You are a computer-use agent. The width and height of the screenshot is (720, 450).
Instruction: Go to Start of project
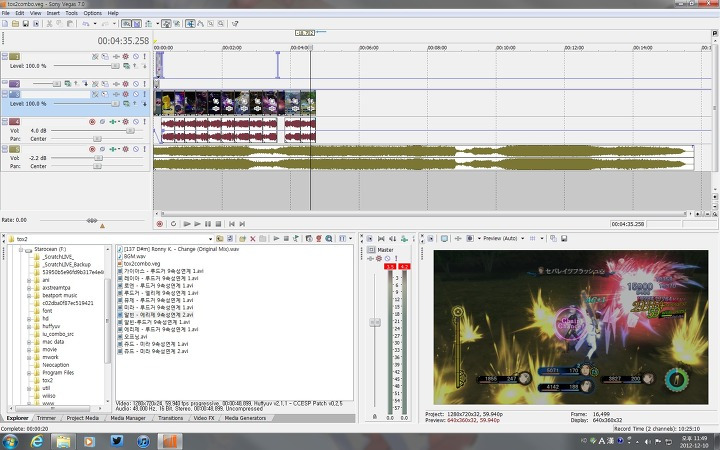(231, 224)
